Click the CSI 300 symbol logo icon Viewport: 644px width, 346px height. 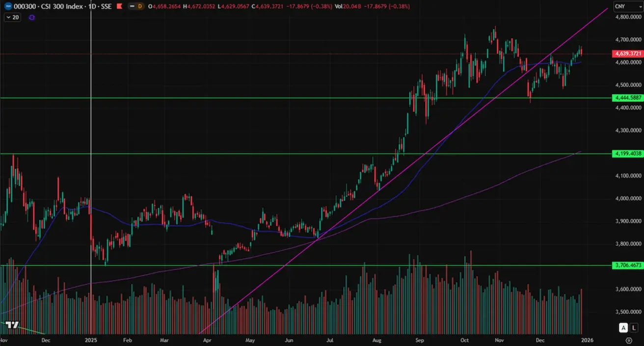click(x=7, y=7)
